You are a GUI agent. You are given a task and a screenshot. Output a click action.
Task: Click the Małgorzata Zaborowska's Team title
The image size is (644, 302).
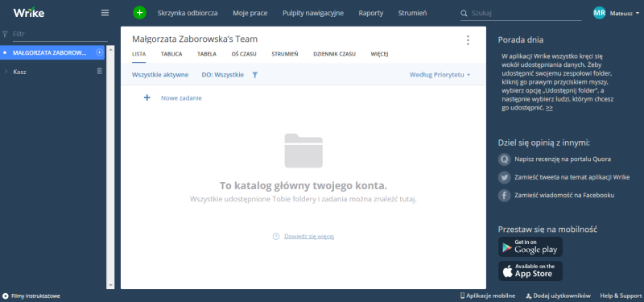tap(195, 39)
